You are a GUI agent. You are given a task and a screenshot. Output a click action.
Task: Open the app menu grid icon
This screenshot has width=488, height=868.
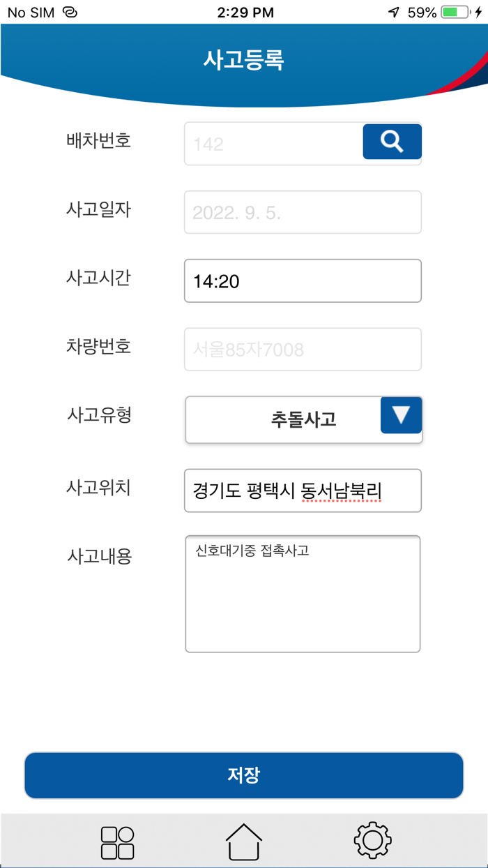pyautogui.click(x=117, y=841)
